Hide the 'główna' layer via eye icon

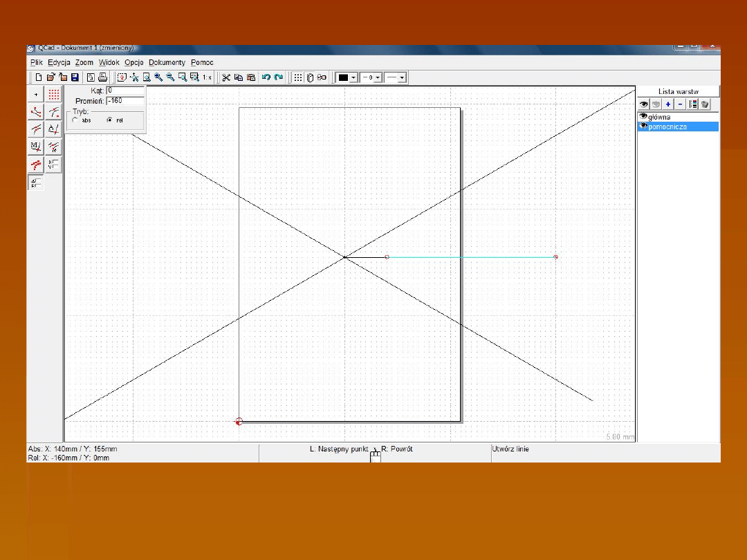(x=643, y=117)
